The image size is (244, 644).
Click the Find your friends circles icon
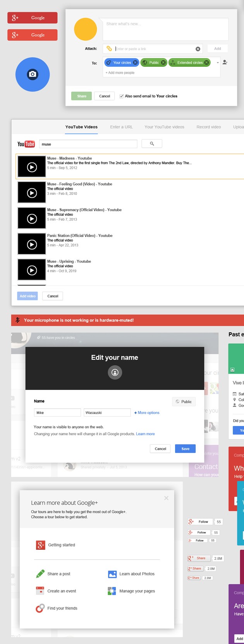click(40, 608)
